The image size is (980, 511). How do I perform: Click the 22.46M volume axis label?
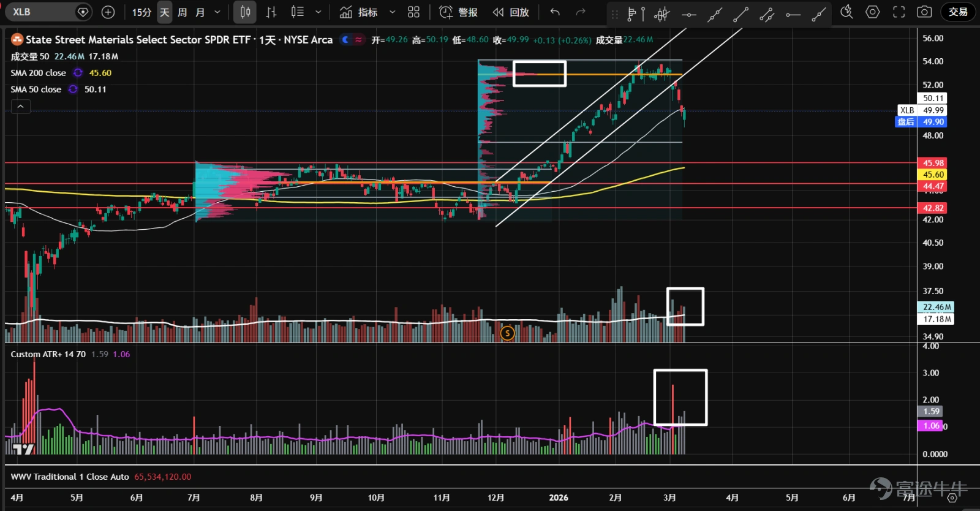937,307
